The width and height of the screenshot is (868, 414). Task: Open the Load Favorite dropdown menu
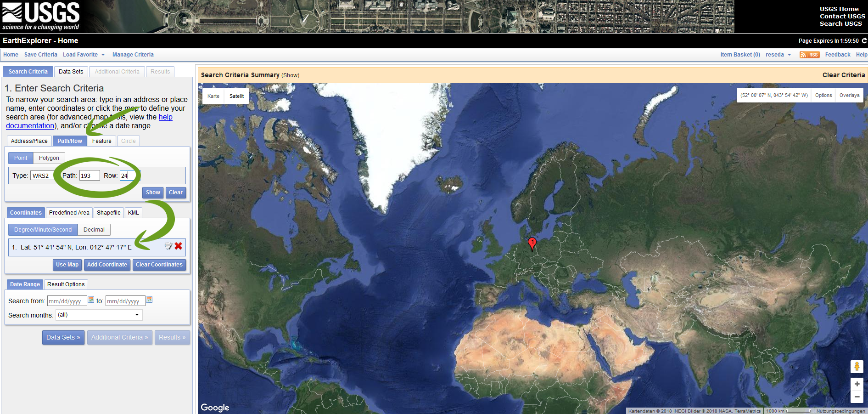(x=84, y=55)
